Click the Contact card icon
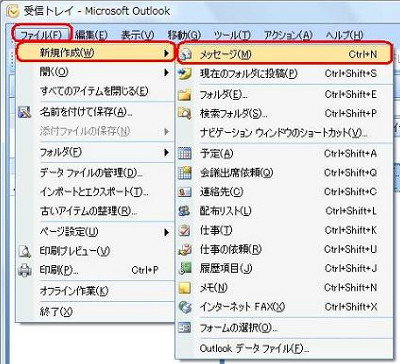Viewport: 400px width, 364px height. (184, 192)
